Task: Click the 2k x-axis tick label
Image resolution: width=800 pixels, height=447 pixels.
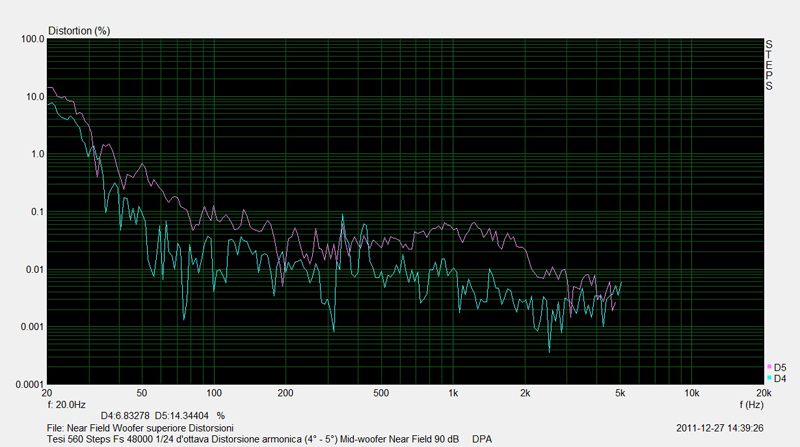Action: pyautogui.click(x=525, y=393)
